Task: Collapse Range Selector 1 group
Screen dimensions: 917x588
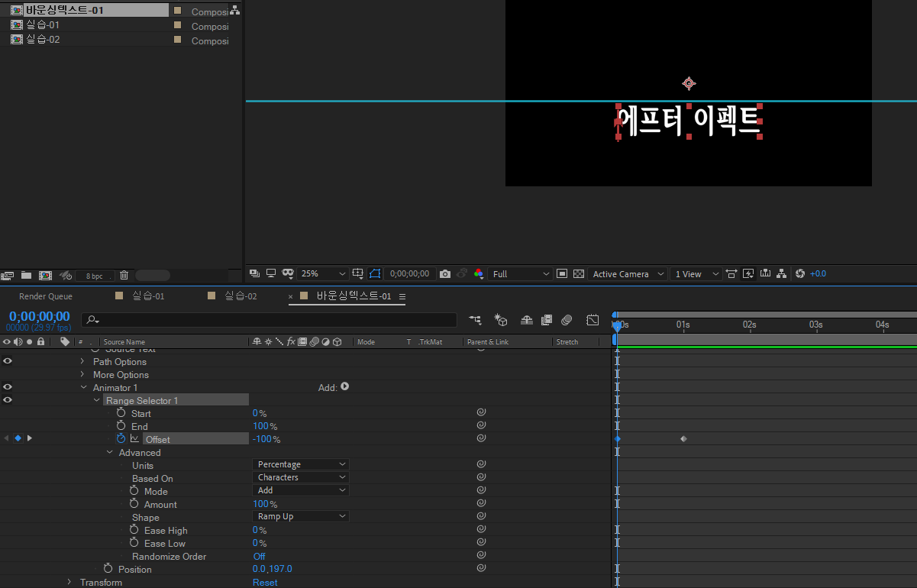Action: coord(97,401)
